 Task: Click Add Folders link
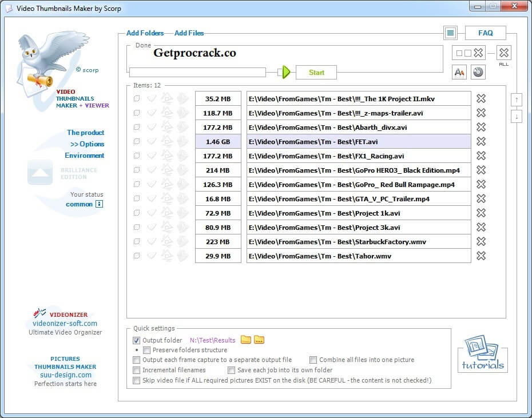coord(145,33)
